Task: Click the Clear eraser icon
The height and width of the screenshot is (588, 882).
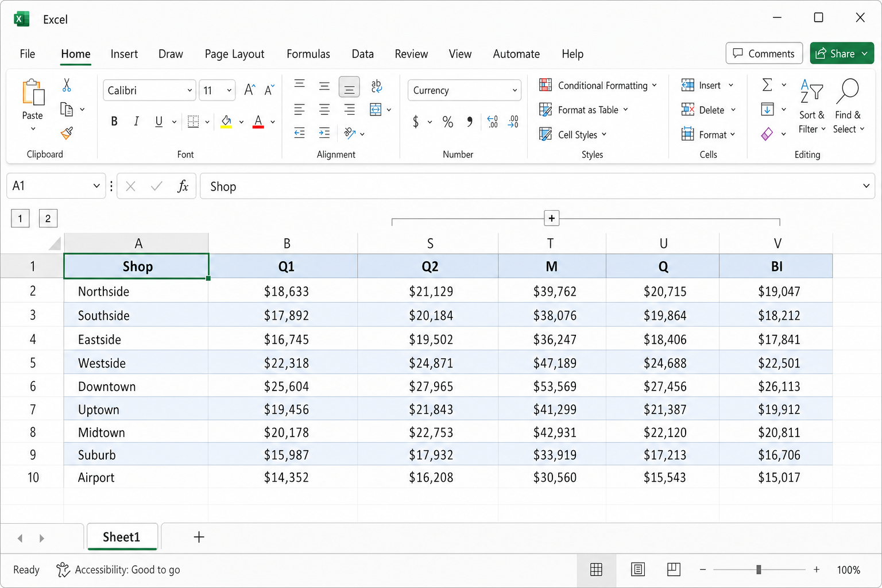Action: pos(767,134)
